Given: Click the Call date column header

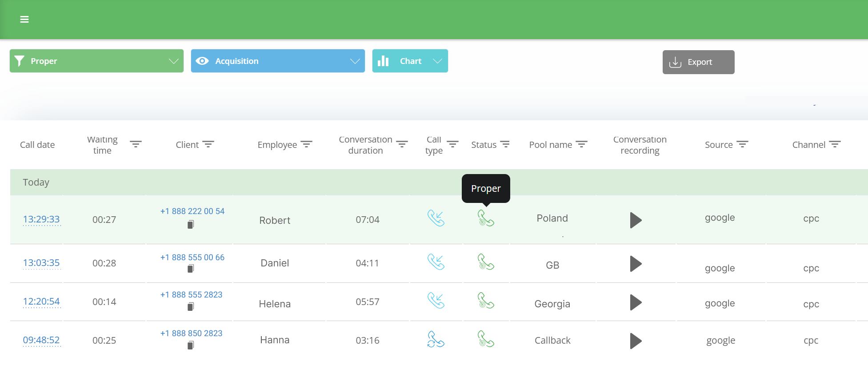Looking at the screenshot, I should click(37, 145).
